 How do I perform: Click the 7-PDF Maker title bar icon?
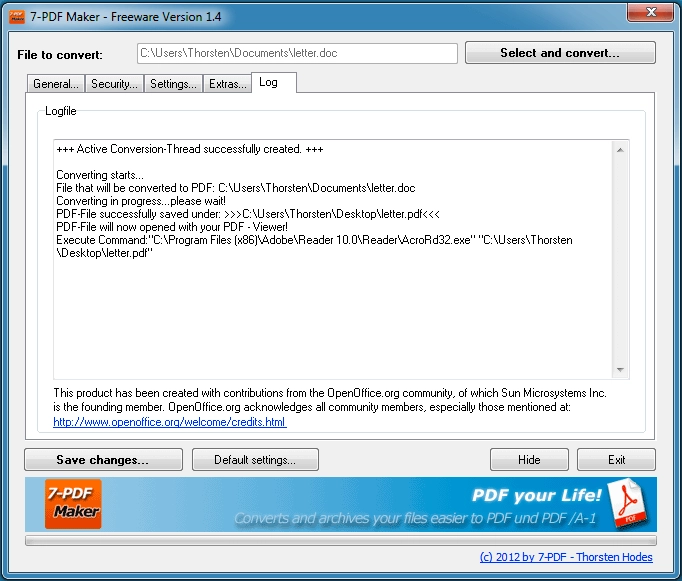click(x=17, y=17)
